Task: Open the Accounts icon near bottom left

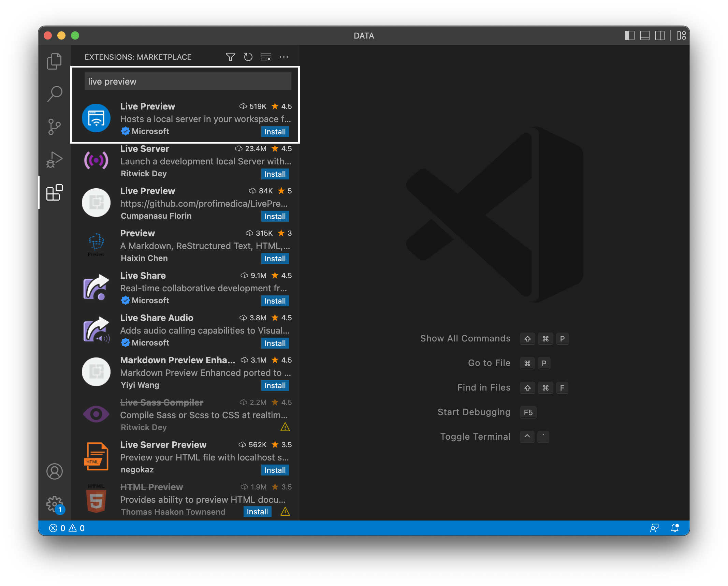Action: tap(55, 471)
